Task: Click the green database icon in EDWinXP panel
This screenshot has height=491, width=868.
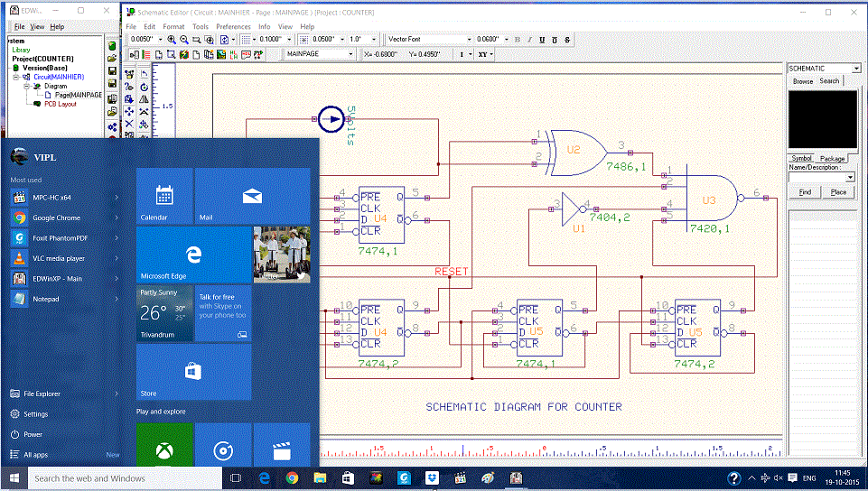Action: pyautogui.click(x=112, y=46)
